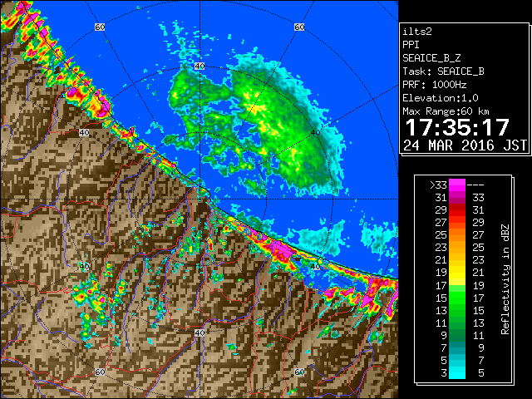The image size is (532, 399).
Task: Click the '60' ring label in the southeast
Action: 299,372
